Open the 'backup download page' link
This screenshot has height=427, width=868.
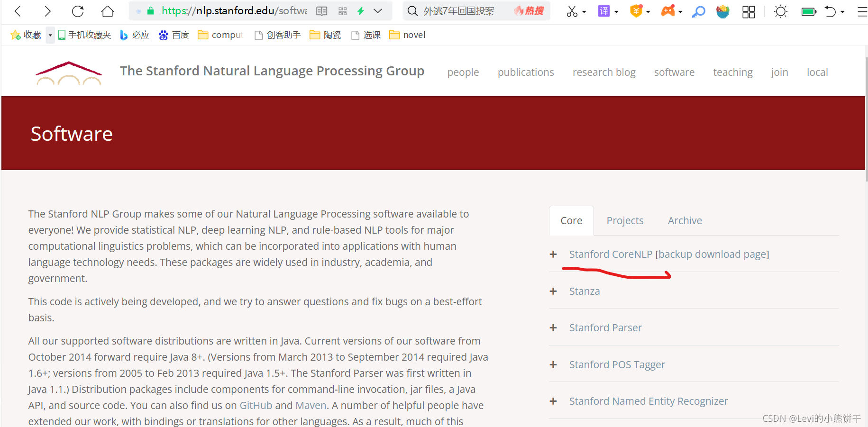712,254
